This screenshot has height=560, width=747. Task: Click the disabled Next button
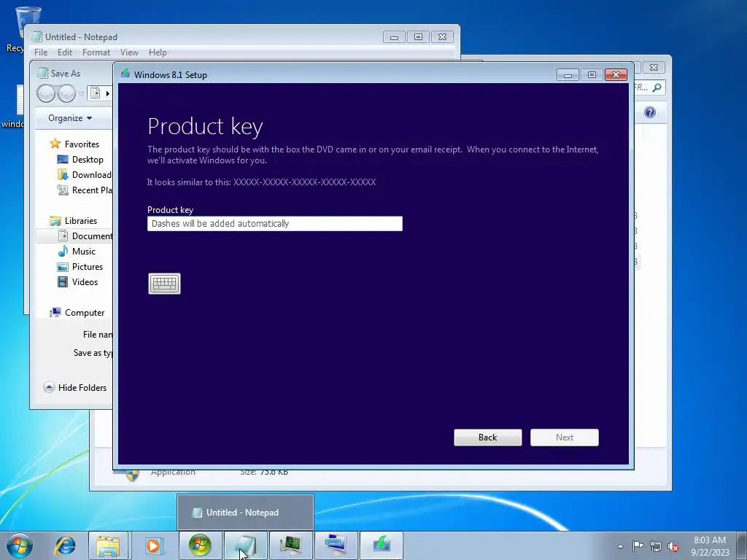(565, 437)
